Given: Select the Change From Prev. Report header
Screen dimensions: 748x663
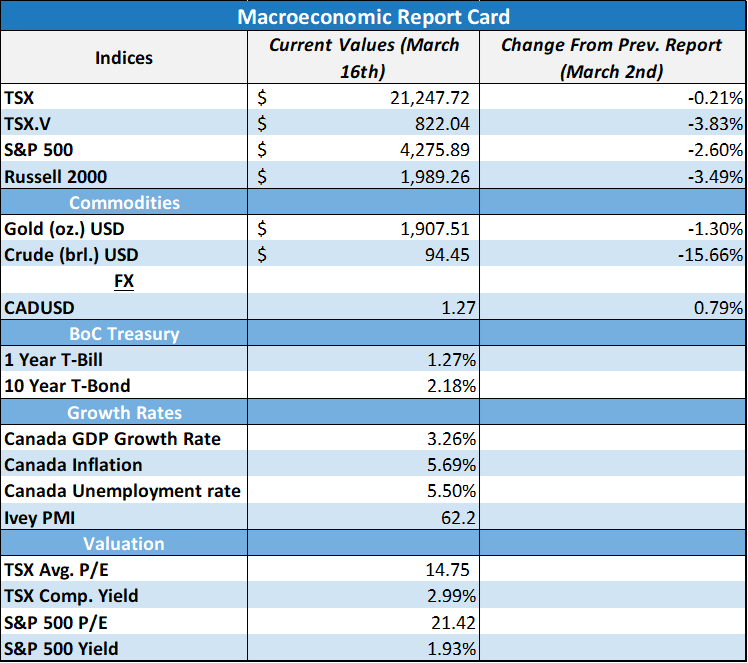Looking at the screenshot, I should [x=613, y=57].
